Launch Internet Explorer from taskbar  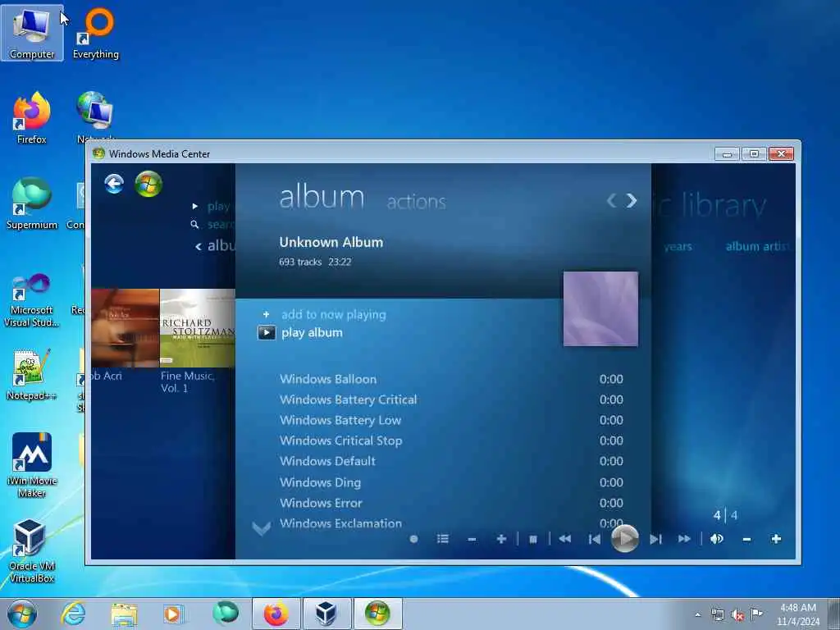[73, 614]
